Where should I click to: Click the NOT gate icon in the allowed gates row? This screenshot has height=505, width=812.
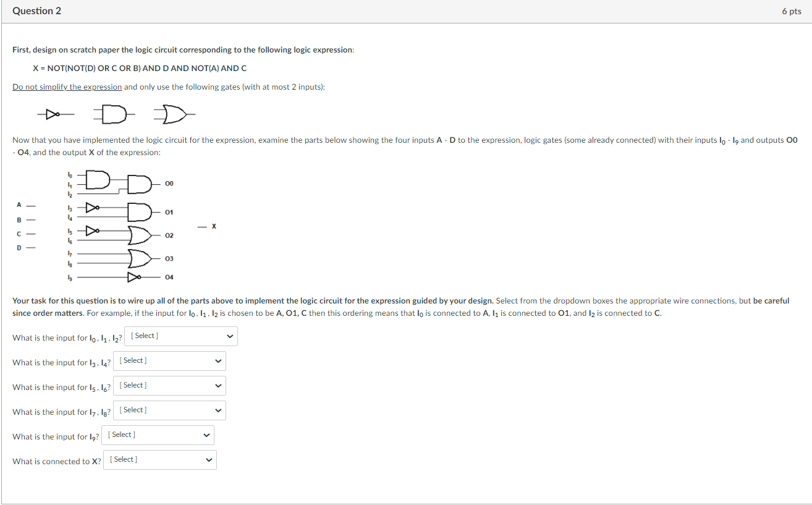click(x=52, y=114)
